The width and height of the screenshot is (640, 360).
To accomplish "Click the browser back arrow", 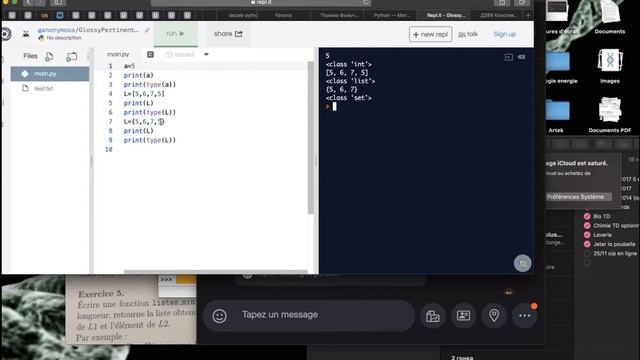I will click(28, 2).
